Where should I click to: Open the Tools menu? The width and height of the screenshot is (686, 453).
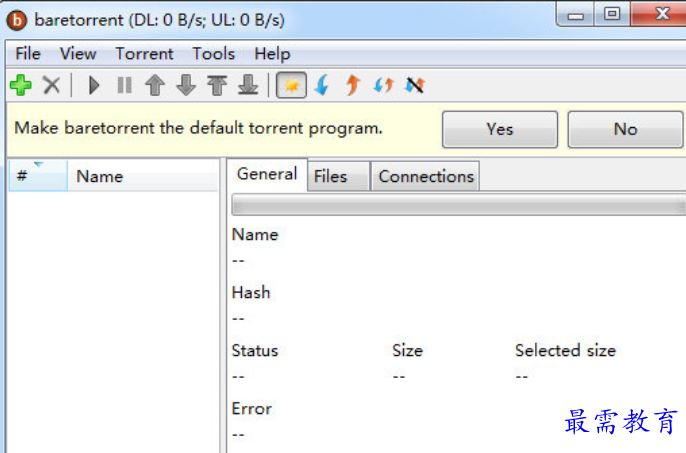click(214, 54)
